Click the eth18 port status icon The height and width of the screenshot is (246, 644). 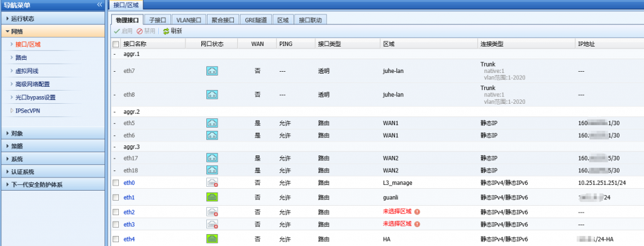point(212,170)
